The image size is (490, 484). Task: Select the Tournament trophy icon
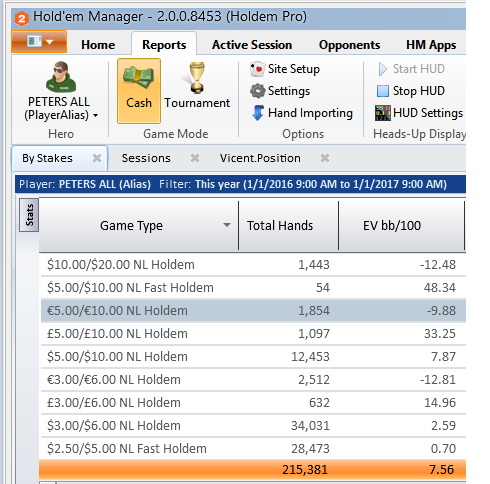(x=197, y=77)
